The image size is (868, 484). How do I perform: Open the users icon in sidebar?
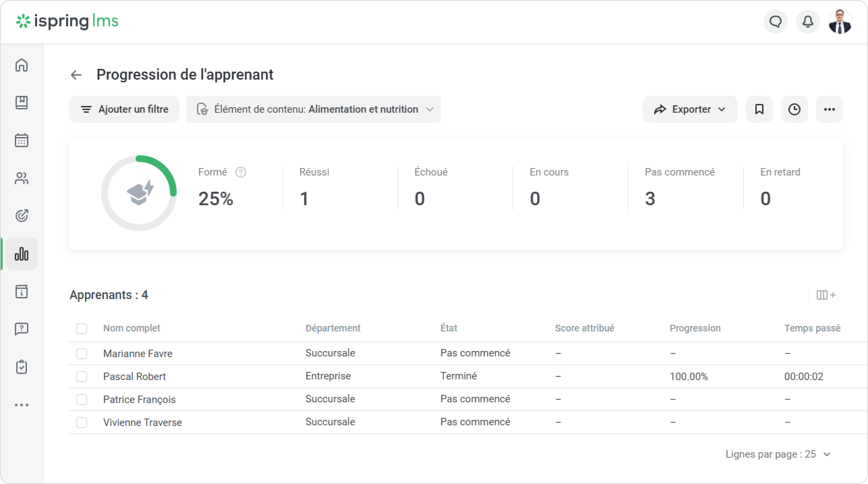[x=22, y=178]
